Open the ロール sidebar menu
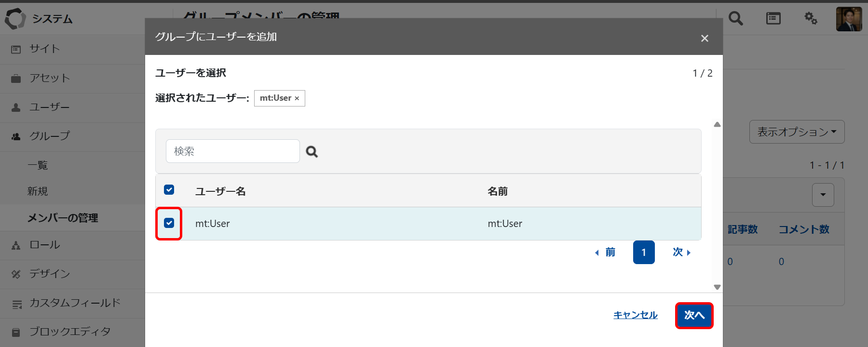The image size is (868, 347). click(44, 245)
